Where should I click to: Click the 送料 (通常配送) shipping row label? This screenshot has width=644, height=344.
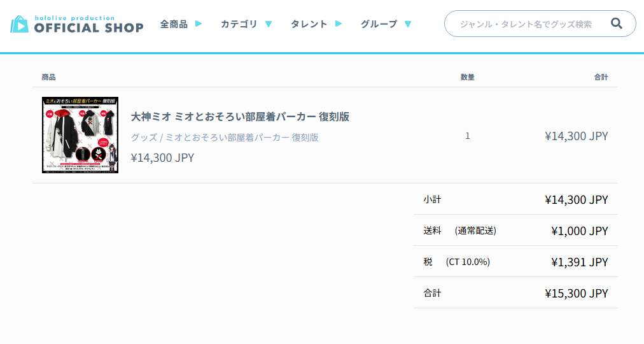pos(459,231)
